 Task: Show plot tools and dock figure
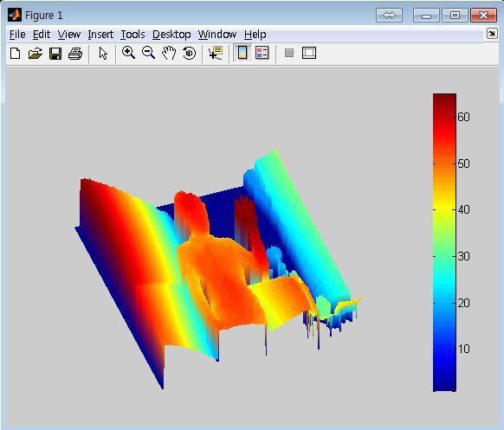coord(309,53)
